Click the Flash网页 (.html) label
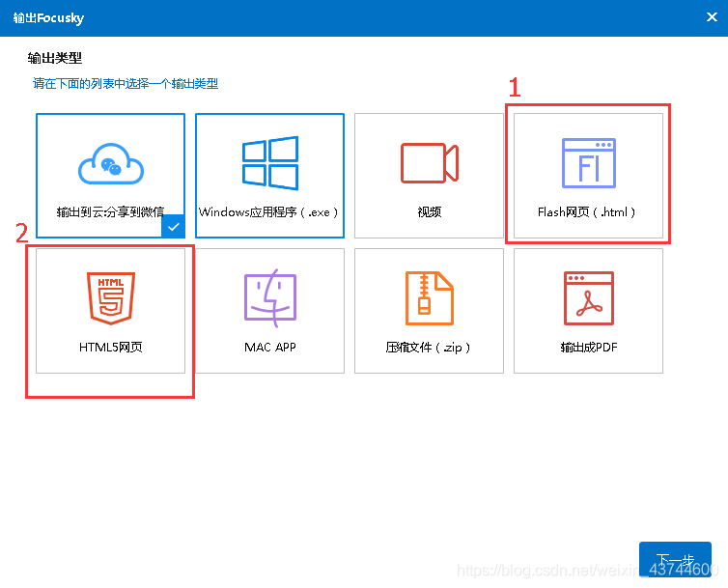The image size is (728, 588). click(586, 212)
